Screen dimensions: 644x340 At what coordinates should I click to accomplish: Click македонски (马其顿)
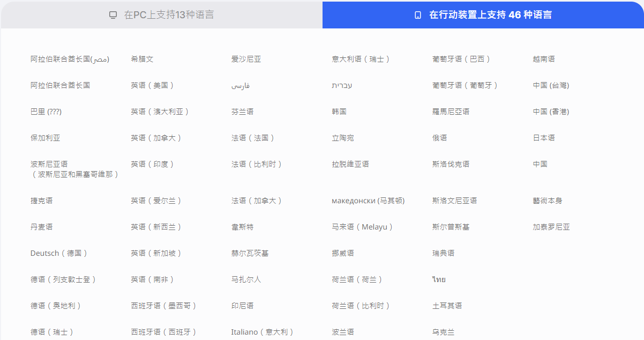click(x=368, y=201)
